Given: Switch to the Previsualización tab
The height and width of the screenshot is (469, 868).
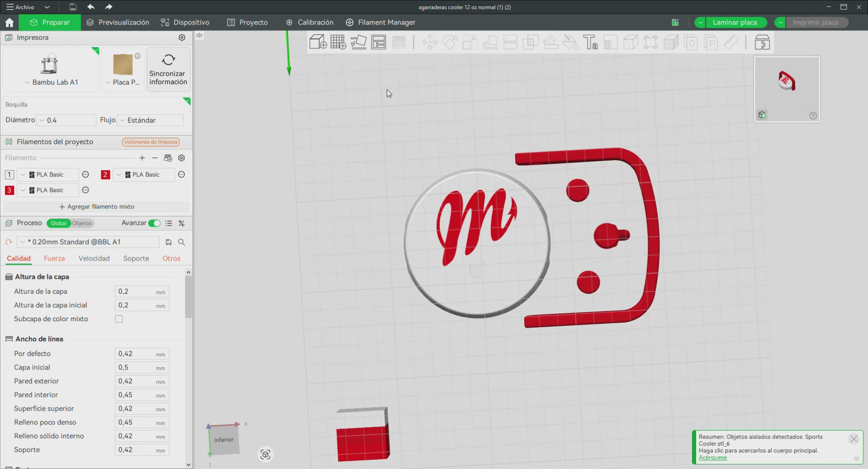Looking at the screenshot, I should [x=118, y=22].
